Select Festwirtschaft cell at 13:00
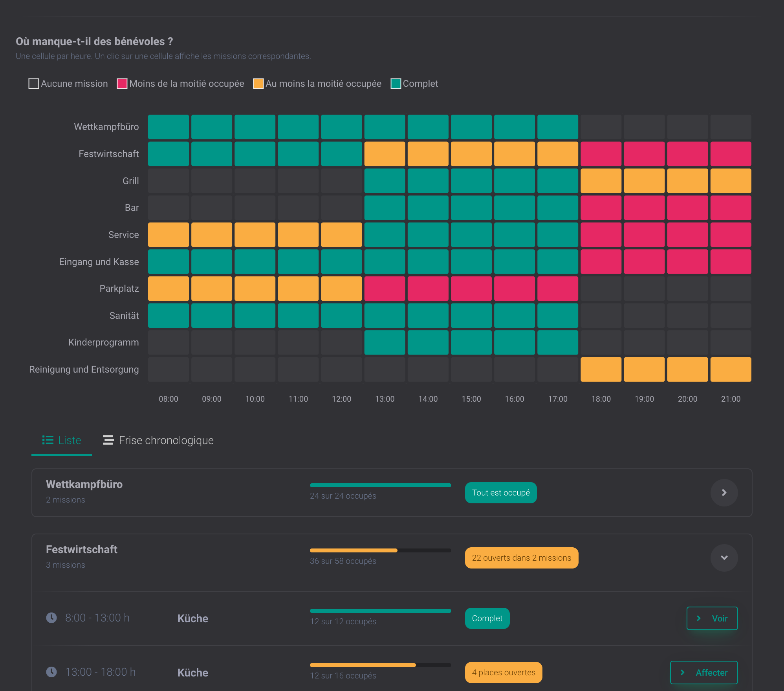The height and width of the screenshot is (691, 784). pos(385,154)
